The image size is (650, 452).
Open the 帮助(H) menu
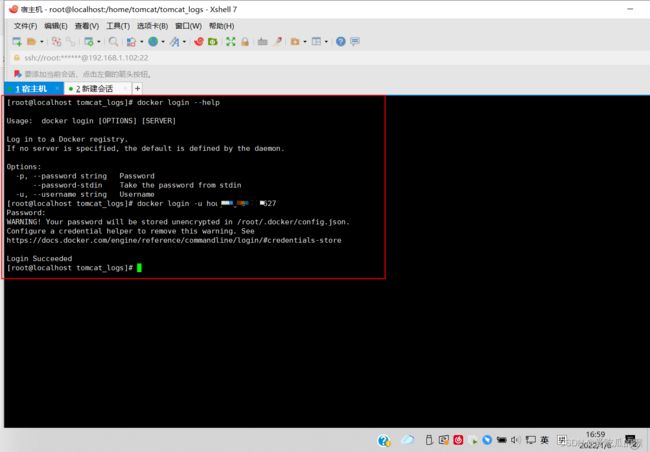pyautogui.click(x=221, y=26)
